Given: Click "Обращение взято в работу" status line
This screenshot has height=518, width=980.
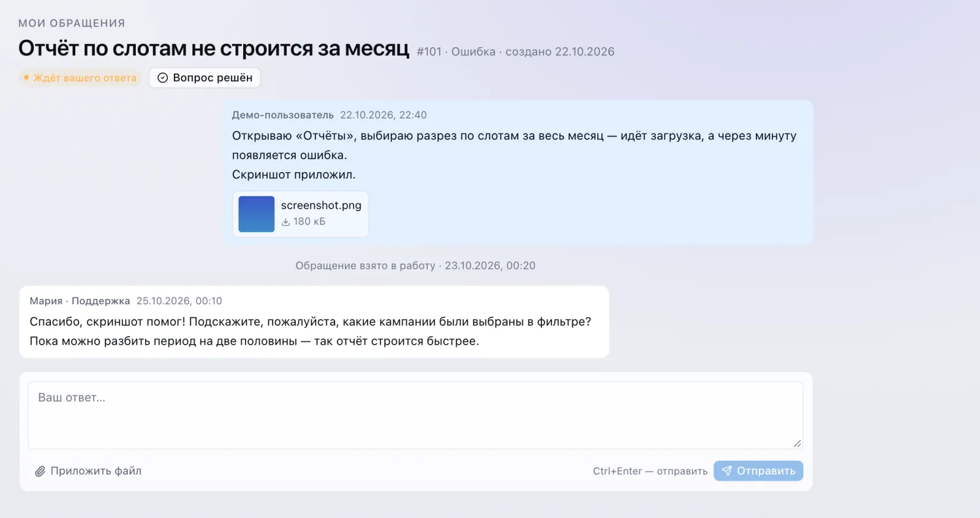Looking at the screenshot, I should coord(415,266).
